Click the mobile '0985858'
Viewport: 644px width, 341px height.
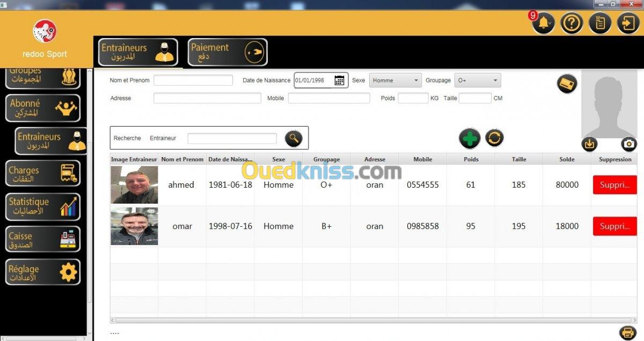pos(423,226)
